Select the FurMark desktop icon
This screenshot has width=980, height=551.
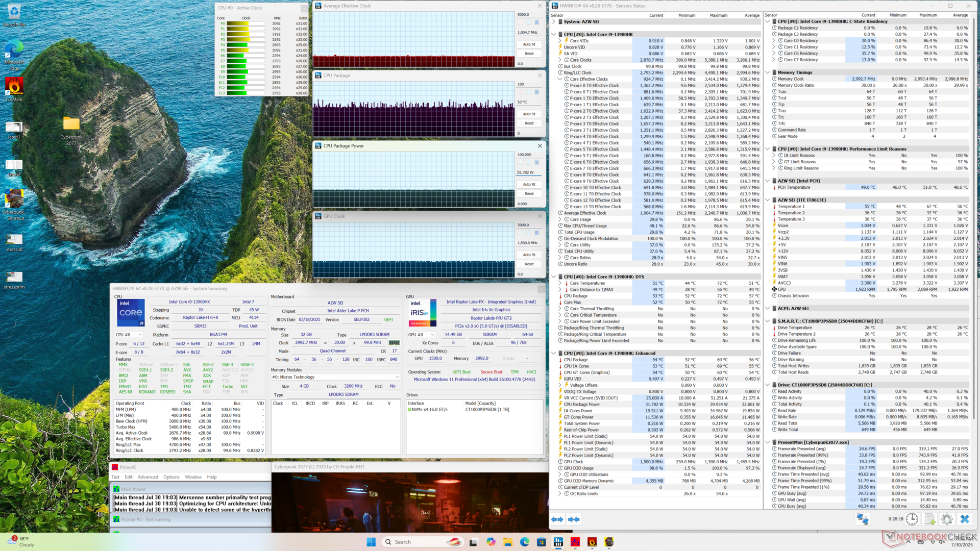pos(14,89)
